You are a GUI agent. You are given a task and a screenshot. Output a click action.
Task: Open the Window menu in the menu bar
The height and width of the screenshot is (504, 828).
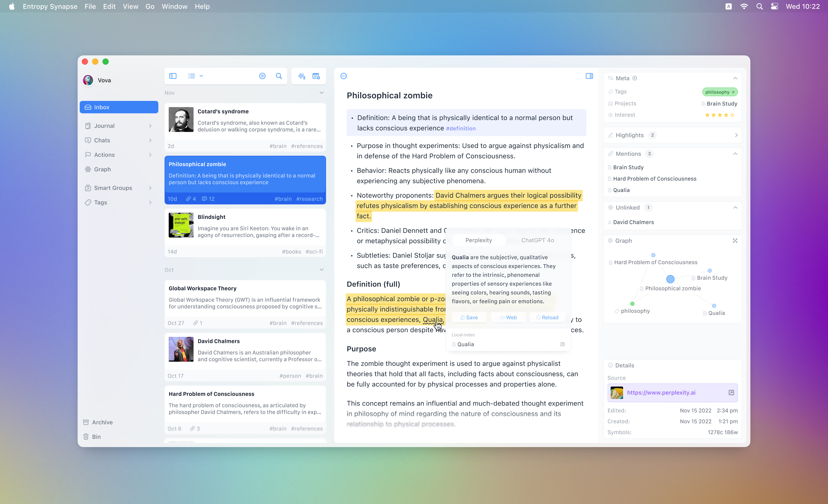[x=174, y=6]
